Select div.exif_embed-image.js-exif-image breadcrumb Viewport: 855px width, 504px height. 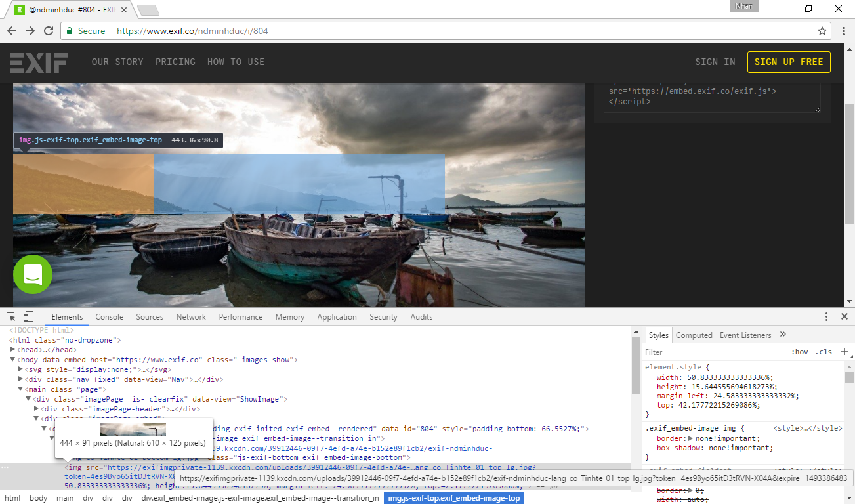(261, 498)
